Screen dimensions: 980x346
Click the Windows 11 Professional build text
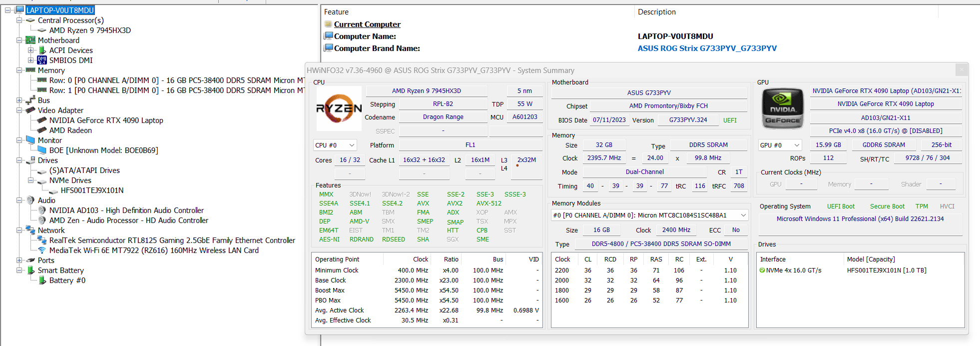pyautogui.click(x=860, y=218)
